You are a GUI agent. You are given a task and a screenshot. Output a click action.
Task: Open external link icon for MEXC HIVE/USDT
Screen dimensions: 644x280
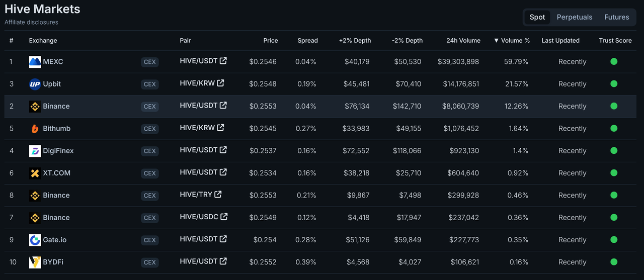pyautogui.click(x=223, y=61)
